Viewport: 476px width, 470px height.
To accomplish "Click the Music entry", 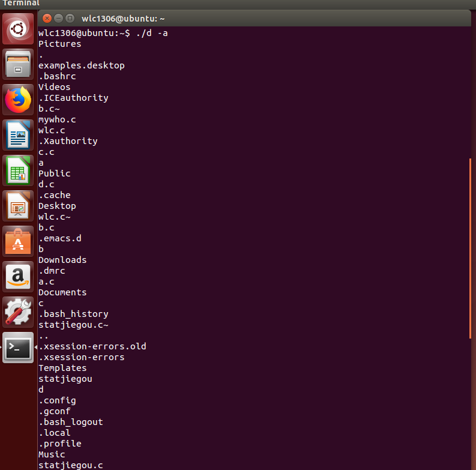I will click(52, 454).
